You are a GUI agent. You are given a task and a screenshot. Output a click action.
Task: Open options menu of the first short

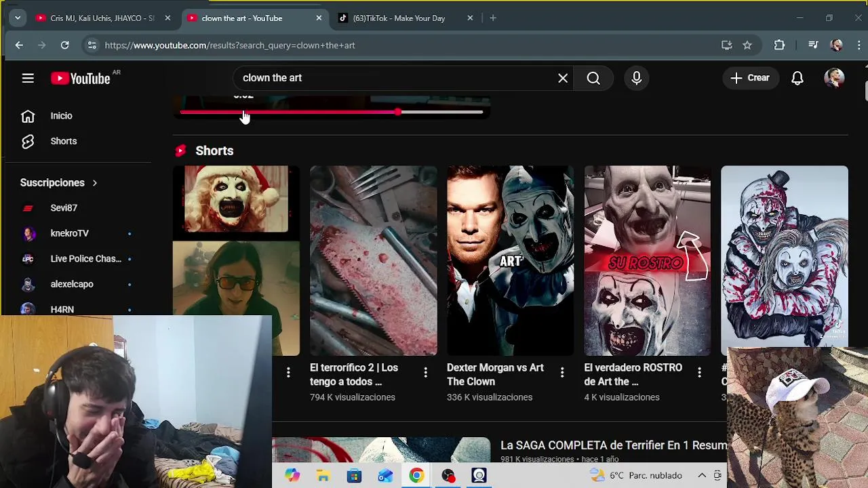click(288, 372)
